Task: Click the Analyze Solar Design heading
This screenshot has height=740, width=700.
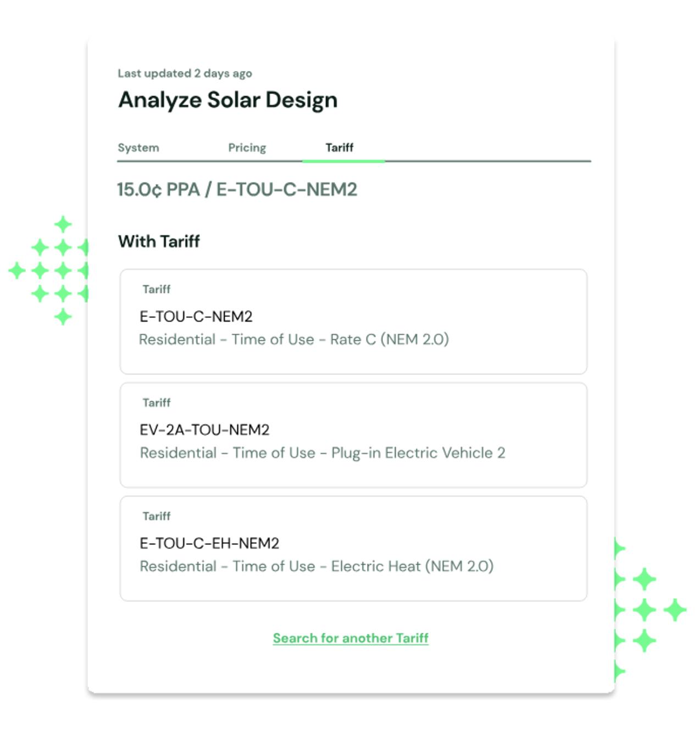Action: (228, 100)
